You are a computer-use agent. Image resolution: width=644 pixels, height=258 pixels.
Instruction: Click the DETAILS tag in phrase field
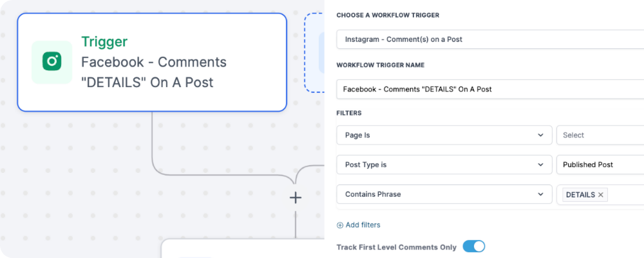click(580, 195)
